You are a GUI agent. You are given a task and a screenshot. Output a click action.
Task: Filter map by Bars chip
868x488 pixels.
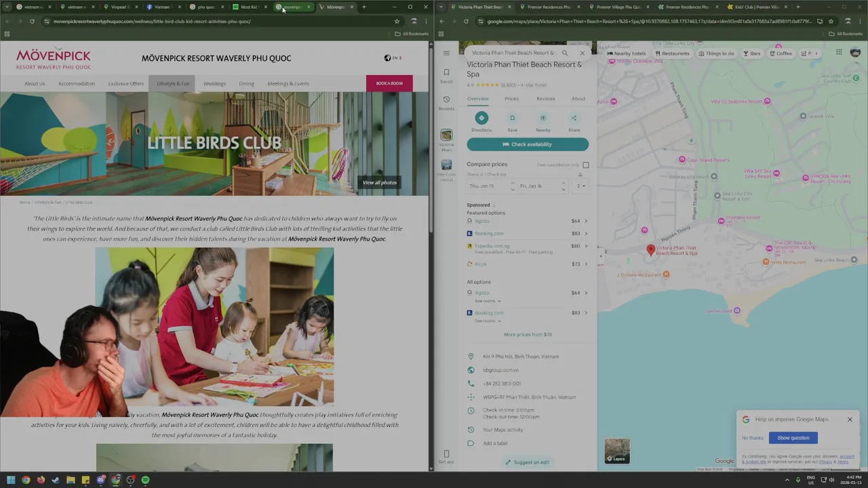click(x=752, y=53)
